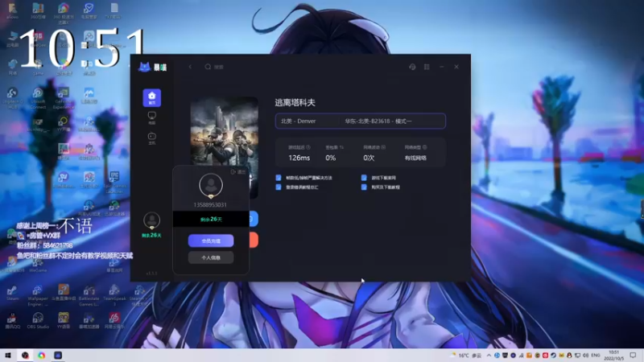Click the profile avatar in account popup
The image size is (644, 362).
211,186
